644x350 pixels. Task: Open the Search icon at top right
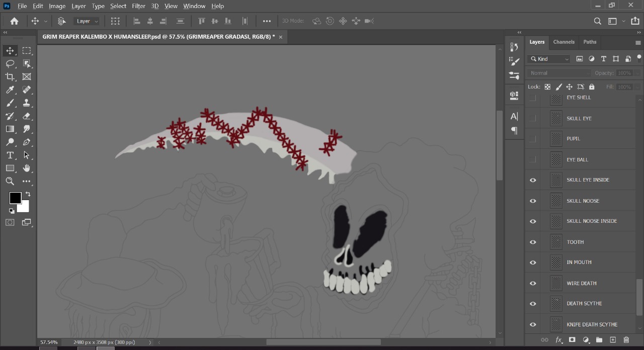(x=597, y=21)
